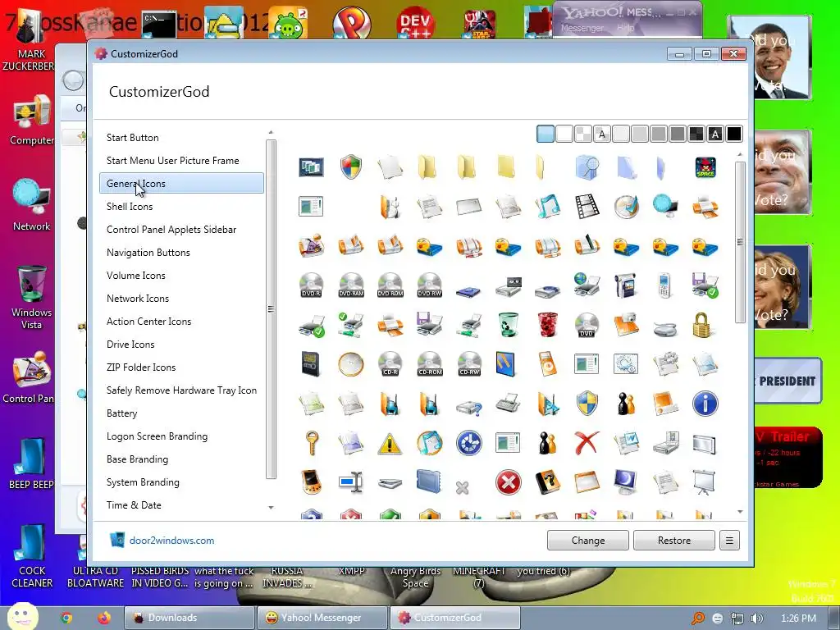Select the DVD-RAM disc icon

351,285
